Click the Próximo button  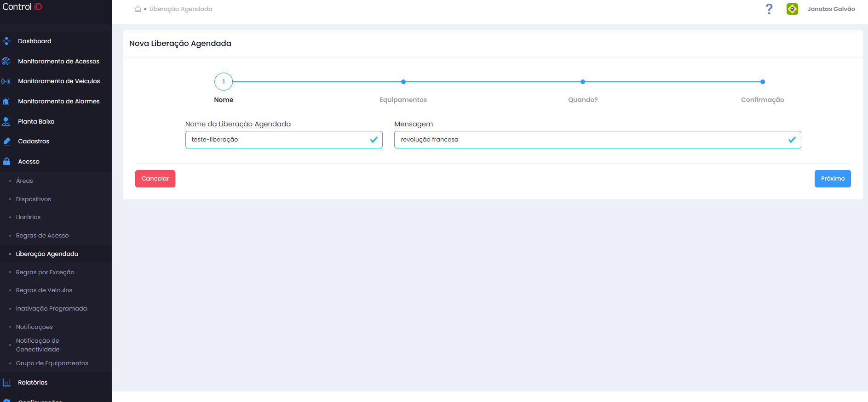833,179
